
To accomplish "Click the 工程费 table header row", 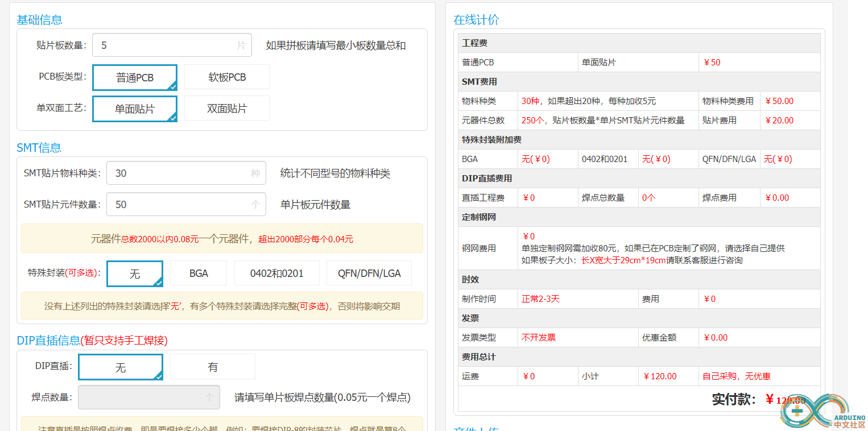I will pyautogui.click(x=639, y=43).
